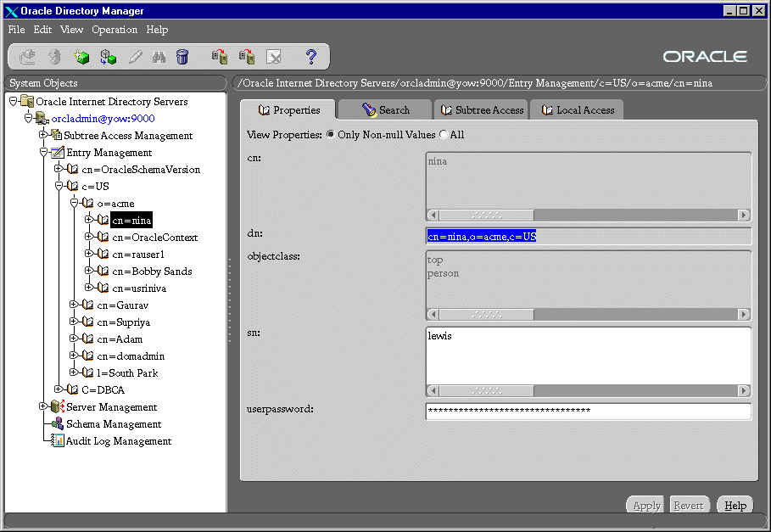Click the cn field horizontal scrollbar thumb

(486, 216)
